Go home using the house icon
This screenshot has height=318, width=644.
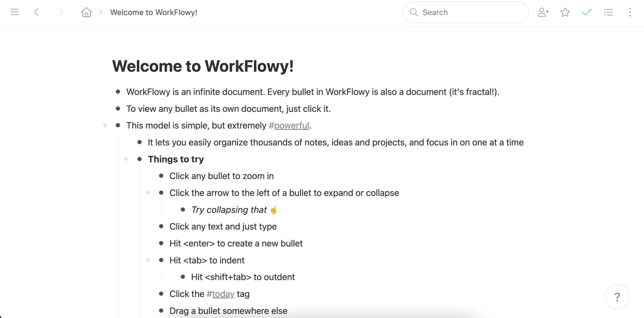pyautogui.click(x=86, y=12)
